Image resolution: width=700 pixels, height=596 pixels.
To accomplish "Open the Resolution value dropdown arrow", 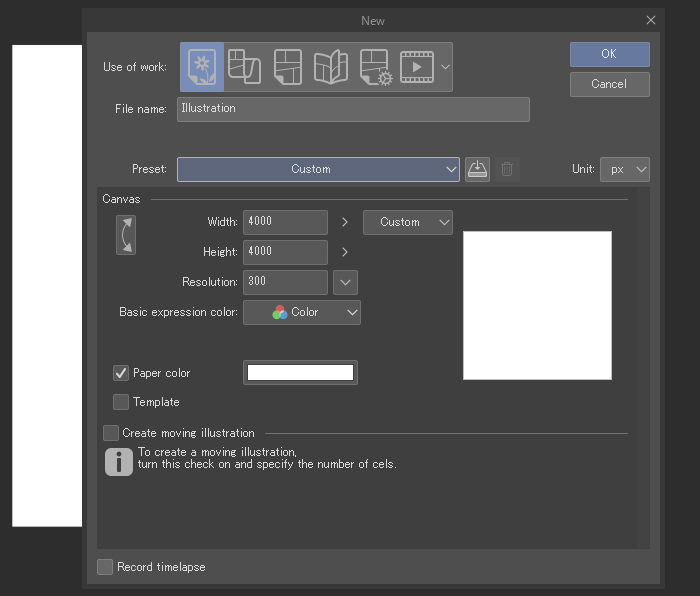I will click(345, 282).
